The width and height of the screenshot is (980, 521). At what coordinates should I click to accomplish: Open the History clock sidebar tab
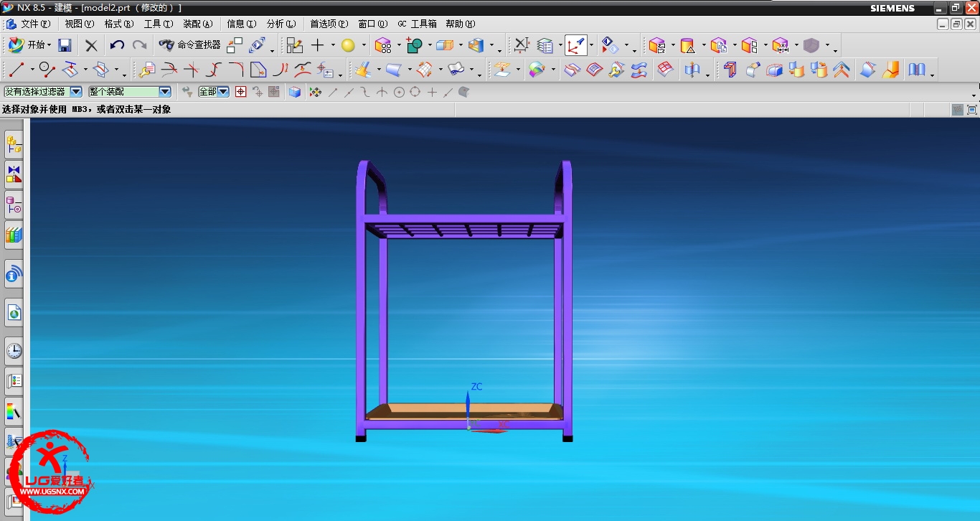14,350
